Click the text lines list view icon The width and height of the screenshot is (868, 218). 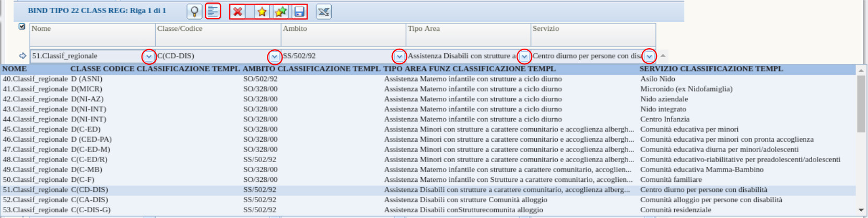point(213,11)
